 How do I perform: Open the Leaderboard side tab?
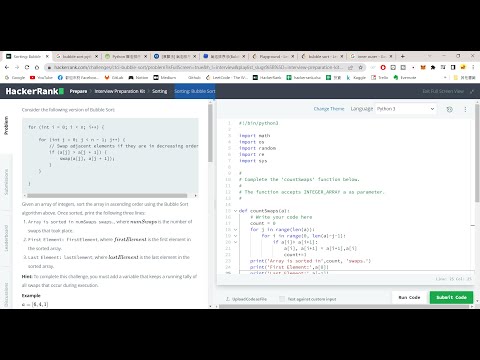click(x=6, y=238)
